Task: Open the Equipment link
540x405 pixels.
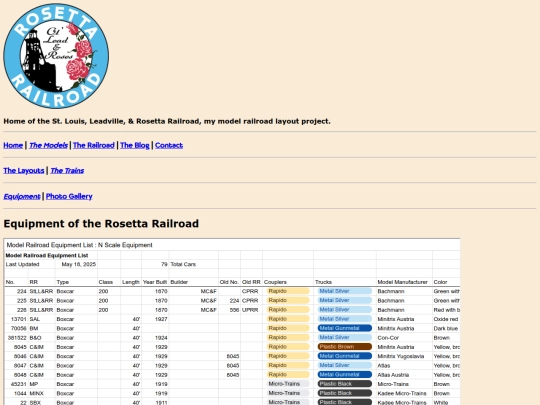Action: click(22, 196)
